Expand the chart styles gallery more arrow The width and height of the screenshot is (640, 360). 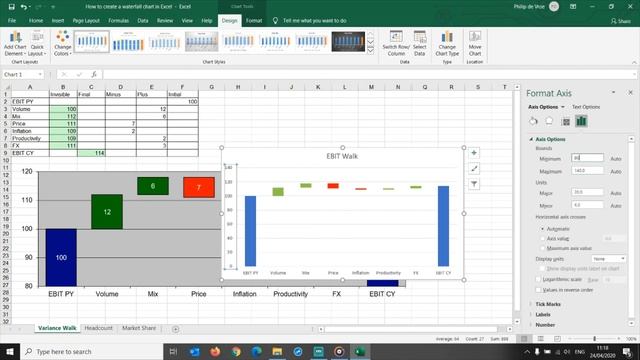pos(371,51)
